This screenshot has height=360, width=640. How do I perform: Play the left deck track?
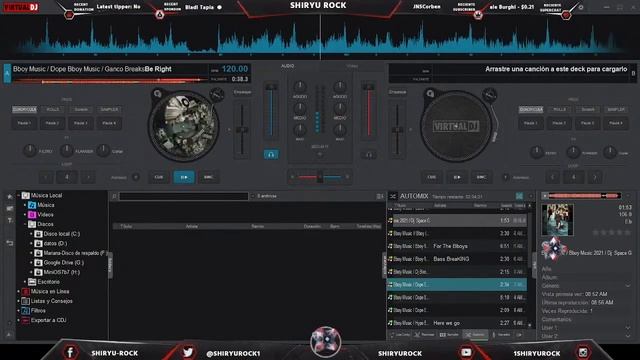coord(184,177)
